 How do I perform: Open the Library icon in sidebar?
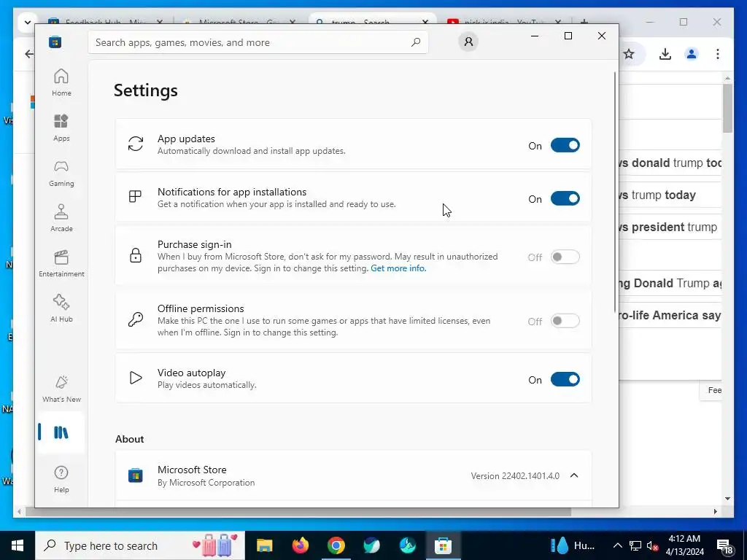61,432
